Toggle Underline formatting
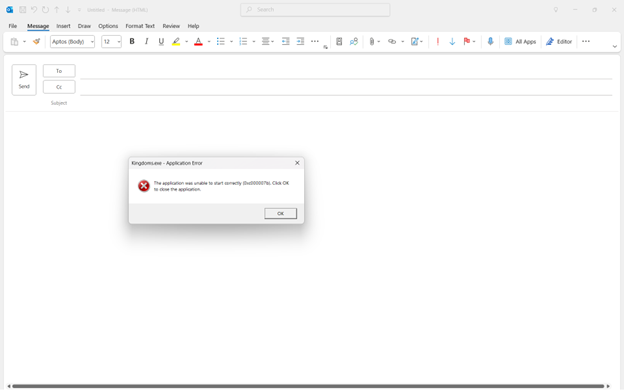Viewport: 624px width, 390px height. tap(161, 41)
